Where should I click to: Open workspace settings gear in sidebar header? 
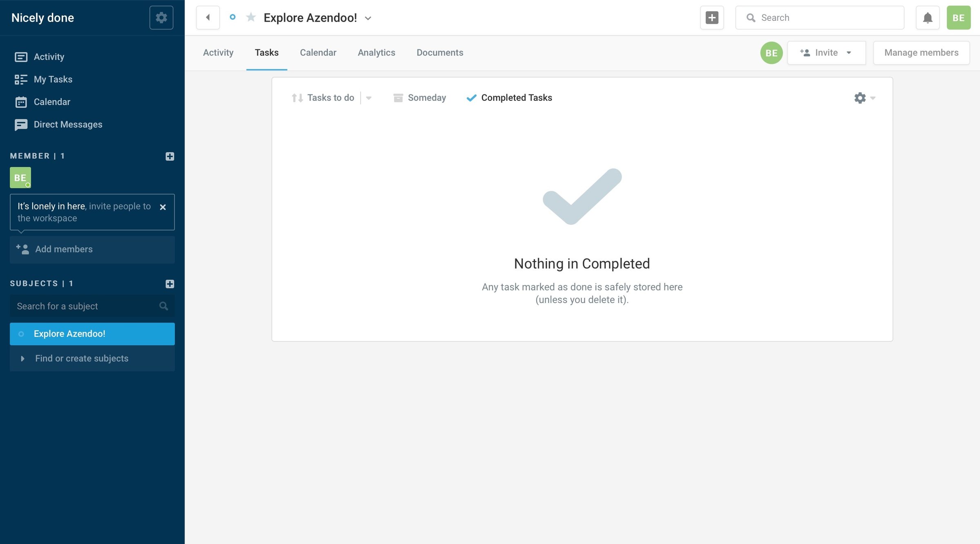click(161, 18)
